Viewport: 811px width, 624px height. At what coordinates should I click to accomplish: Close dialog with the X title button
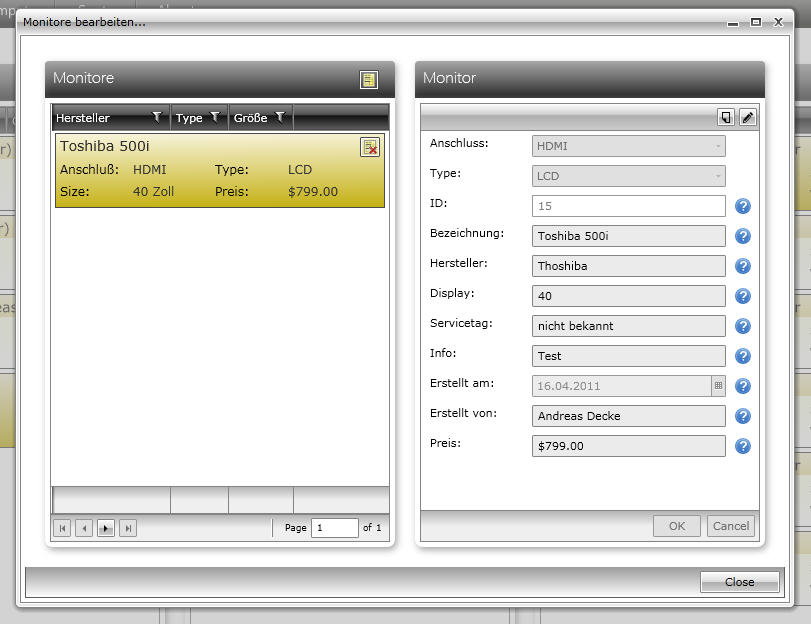point(778,22)
